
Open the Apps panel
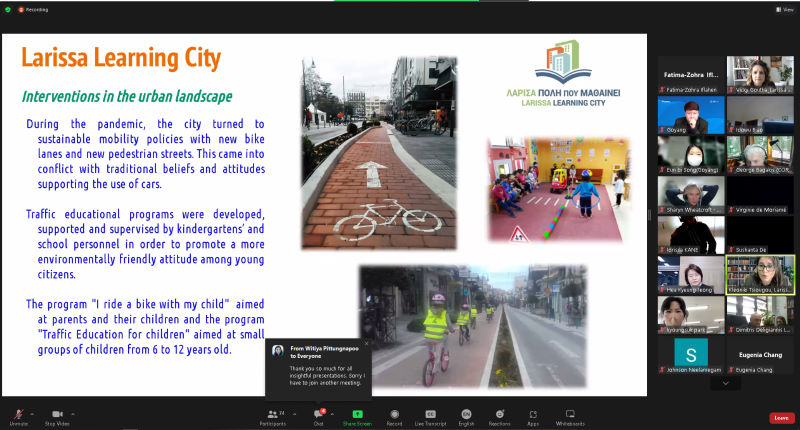point(533,414)
